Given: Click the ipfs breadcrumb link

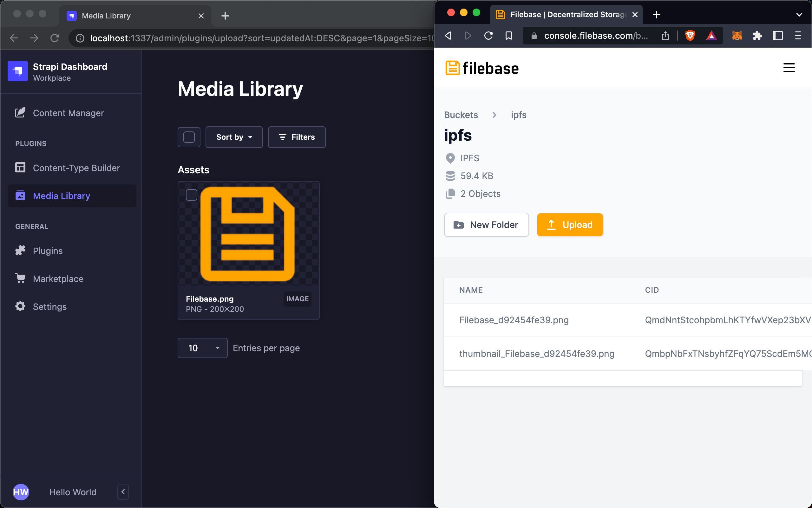Looking at the screenshot, I should click(x=518, y=115).
